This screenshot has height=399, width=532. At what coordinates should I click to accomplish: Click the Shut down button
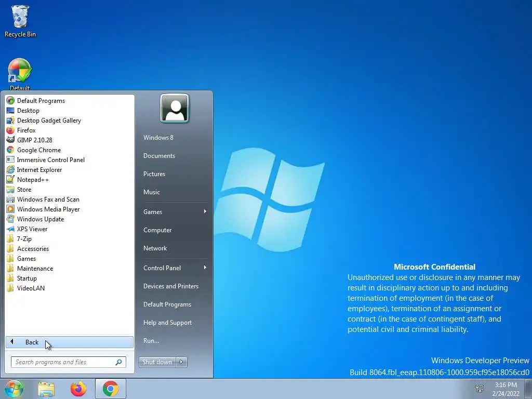(157, 362)
